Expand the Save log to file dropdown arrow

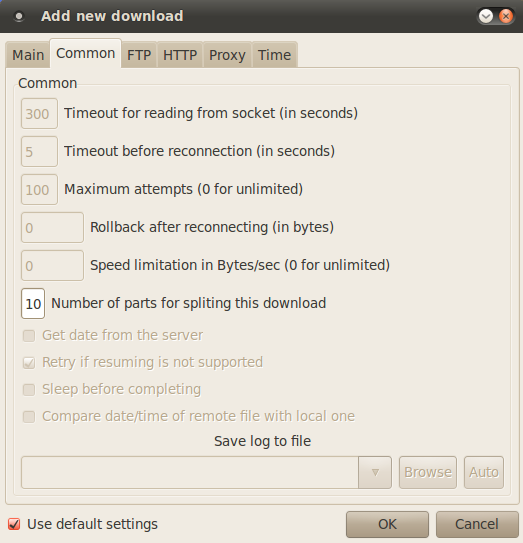(x=375, y=472)
